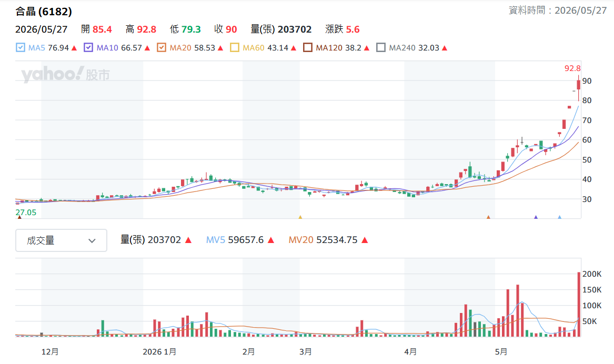The image size is (614, 364).
Task: Click the closing price value 90
Action: coord(231,29)
